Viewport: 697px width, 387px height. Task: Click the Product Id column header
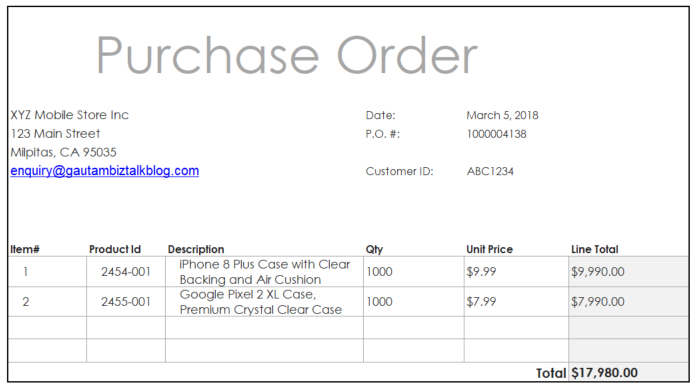[x=115, y=249]
